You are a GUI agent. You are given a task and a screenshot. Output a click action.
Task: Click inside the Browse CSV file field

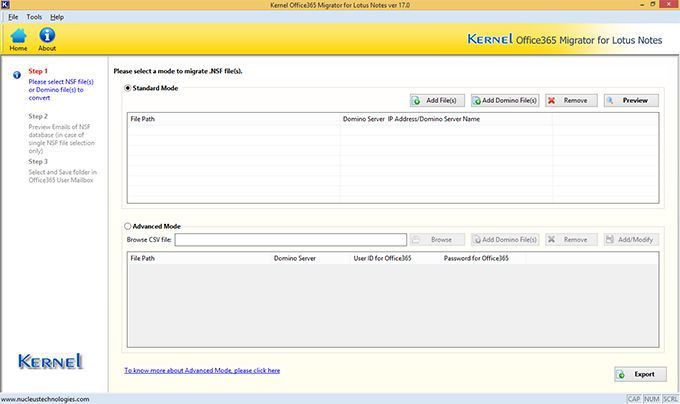(291, 240)
